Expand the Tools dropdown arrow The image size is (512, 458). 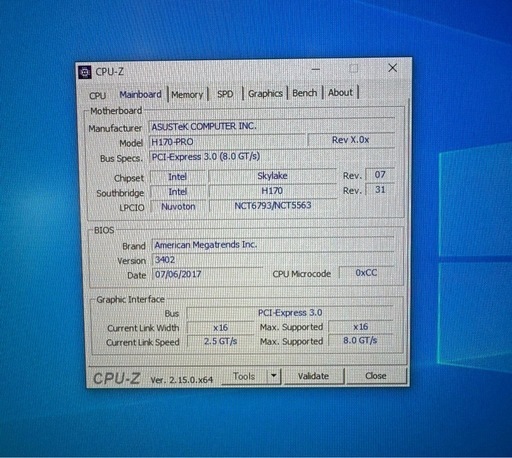click(274, 376)
